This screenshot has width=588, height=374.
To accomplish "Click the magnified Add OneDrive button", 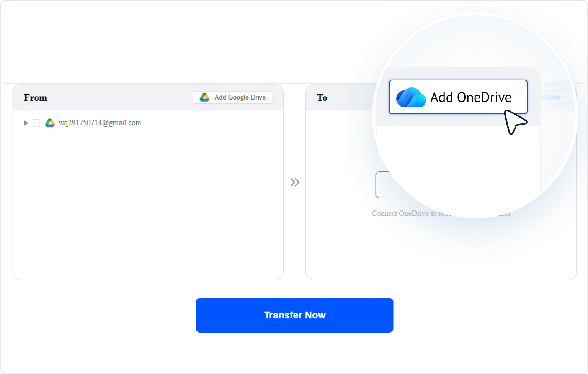I will point(458,97).
